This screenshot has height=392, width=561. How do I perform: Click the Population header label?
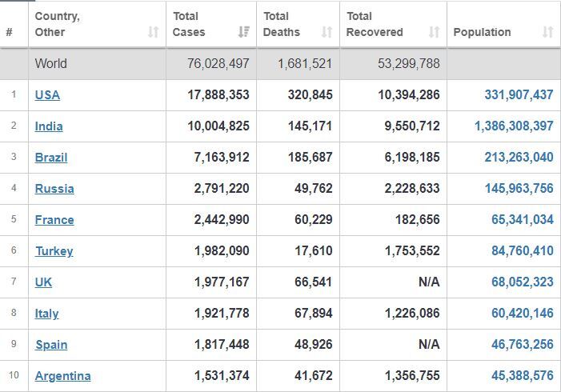(x=482, y=32)
